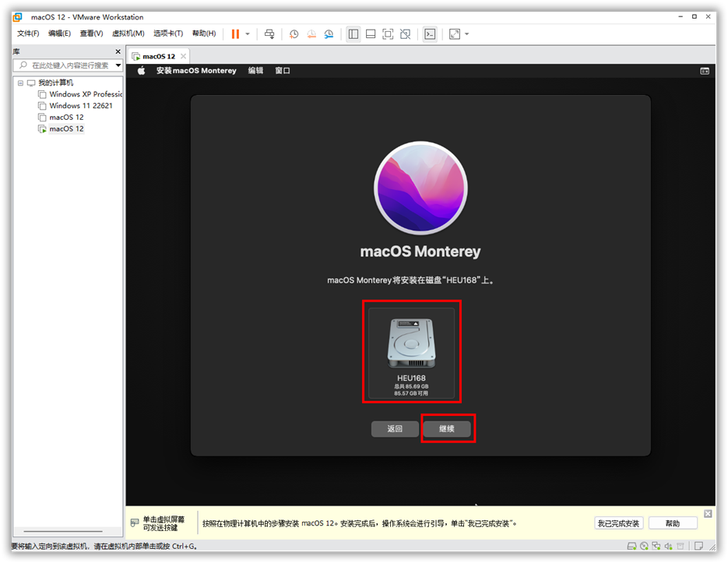Select the powered-off macOS 12 entry
728x563 pixels.
[66, 118]
